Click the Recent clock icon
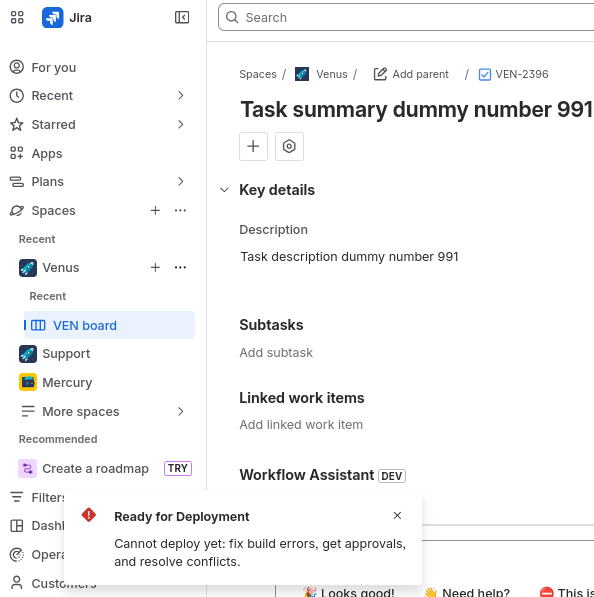 (x=17, y=96)
